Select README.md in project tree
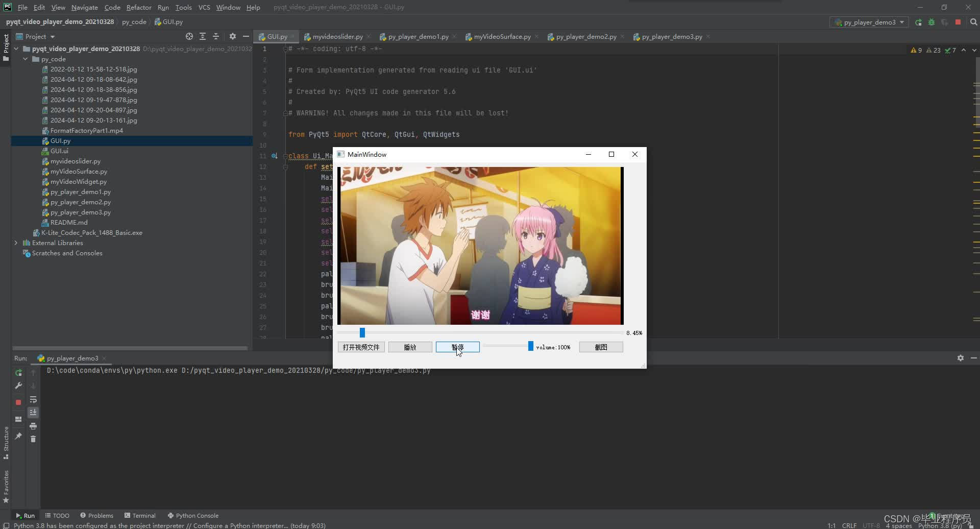The width and height of the screenshot is (980, 529). pyautogui.click(x=69, y=222)
